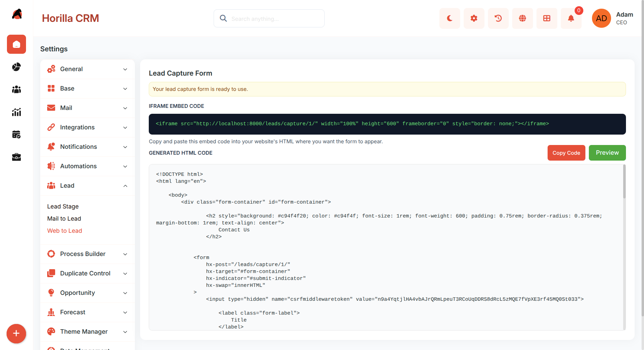Click the 'Your lead capture form is ready' notice
The height and width of the screenshot is (350, 644).
click(387, 89)
